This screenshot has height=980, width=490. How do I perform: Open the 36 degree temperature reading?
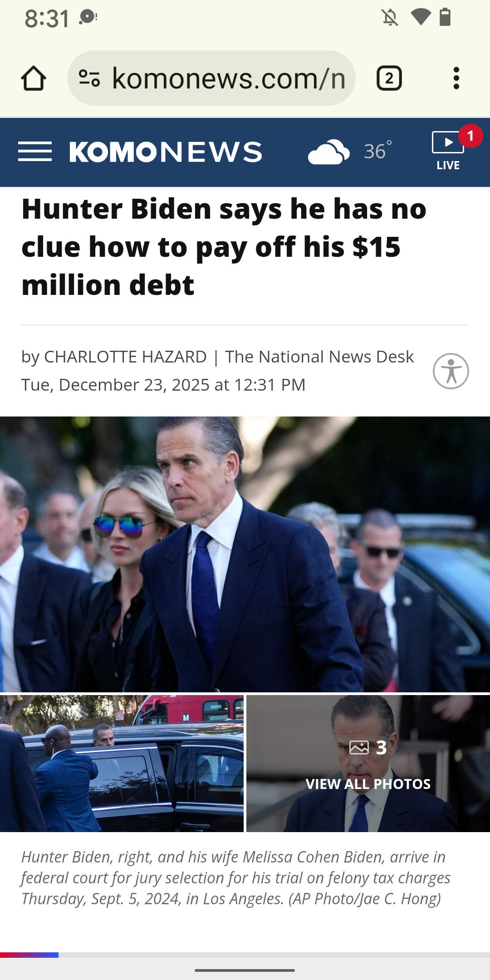[x=378, y=151]
